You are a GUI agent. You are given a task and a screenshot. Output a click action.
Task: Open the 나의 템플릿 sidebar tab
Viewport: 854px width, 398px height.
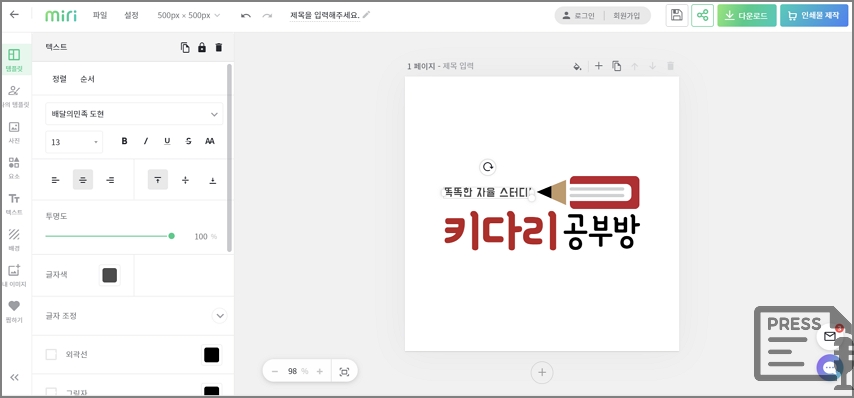coord(14,96)
